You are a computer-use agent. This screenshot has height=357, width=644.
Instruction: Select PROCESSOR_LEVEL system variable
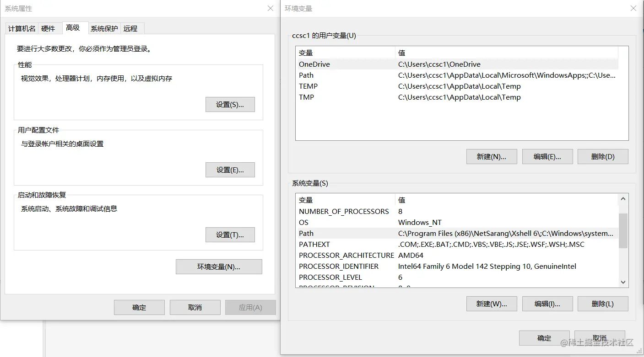click(457, 277)
